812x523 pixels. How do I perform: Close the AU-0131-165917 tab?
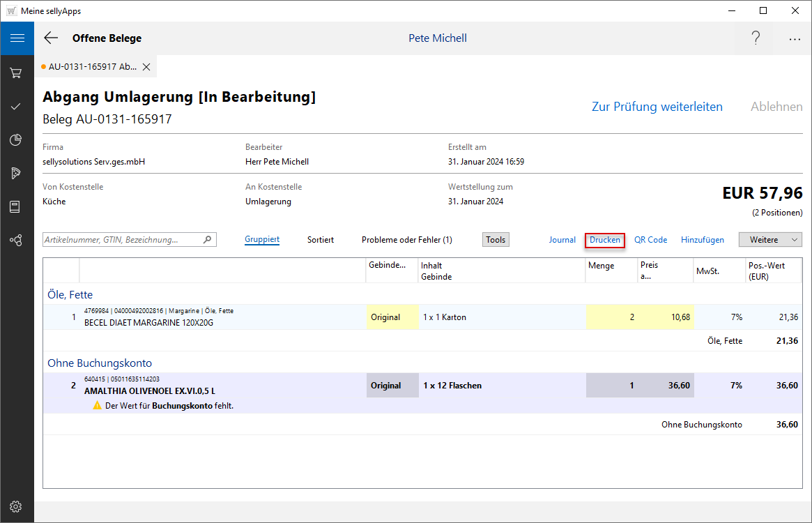[x=146, y=67]
